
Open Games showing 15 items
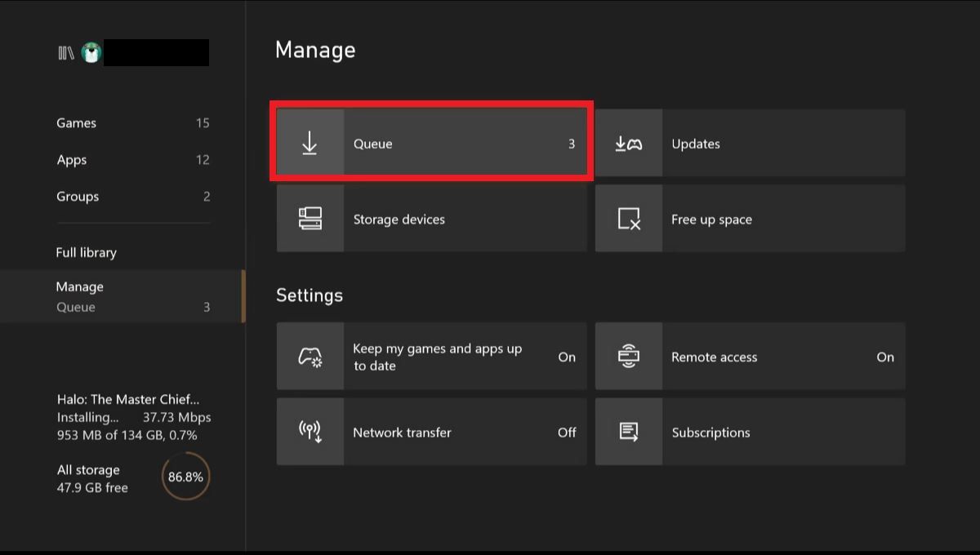pos(76,122)
